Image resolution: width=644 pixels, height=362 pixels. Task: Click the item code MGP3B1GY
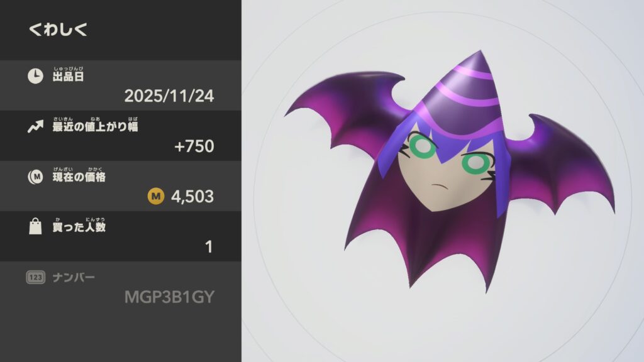(x=169, y=297)
